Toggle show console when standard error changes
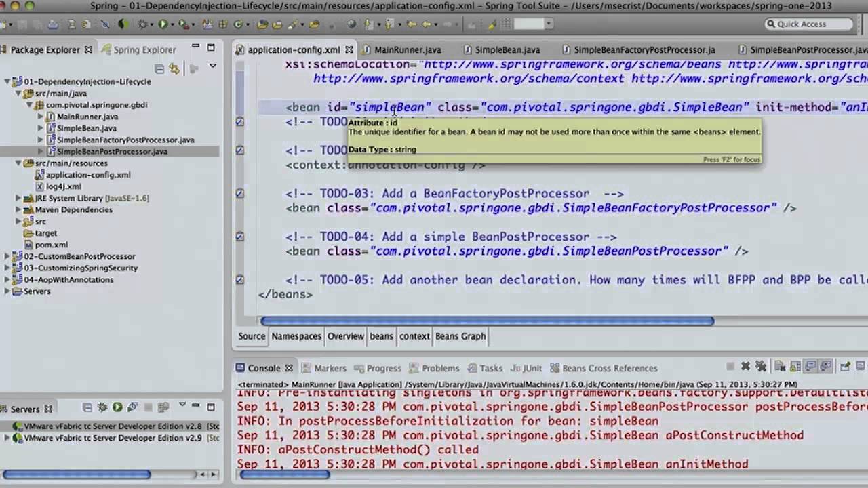This screenshot has height=488, width=868. [826, 367]
